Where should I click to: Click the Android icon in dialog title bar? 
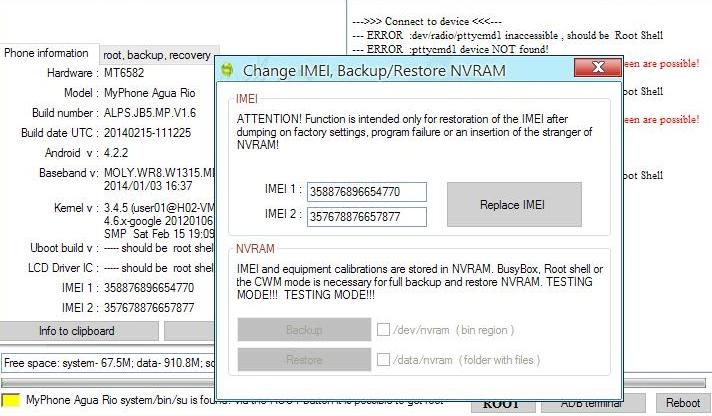[x=228, y=70]
